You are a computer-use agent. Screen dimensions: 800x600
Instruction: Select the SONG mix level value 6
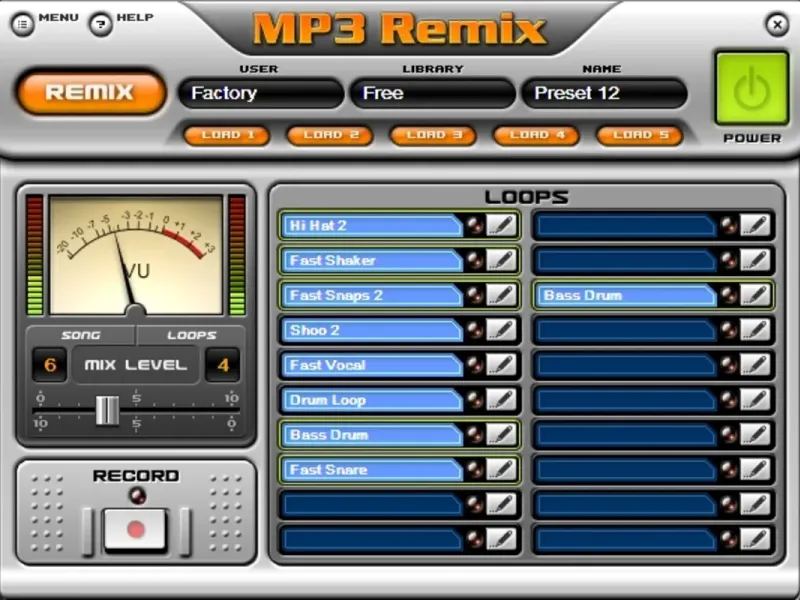49,365
